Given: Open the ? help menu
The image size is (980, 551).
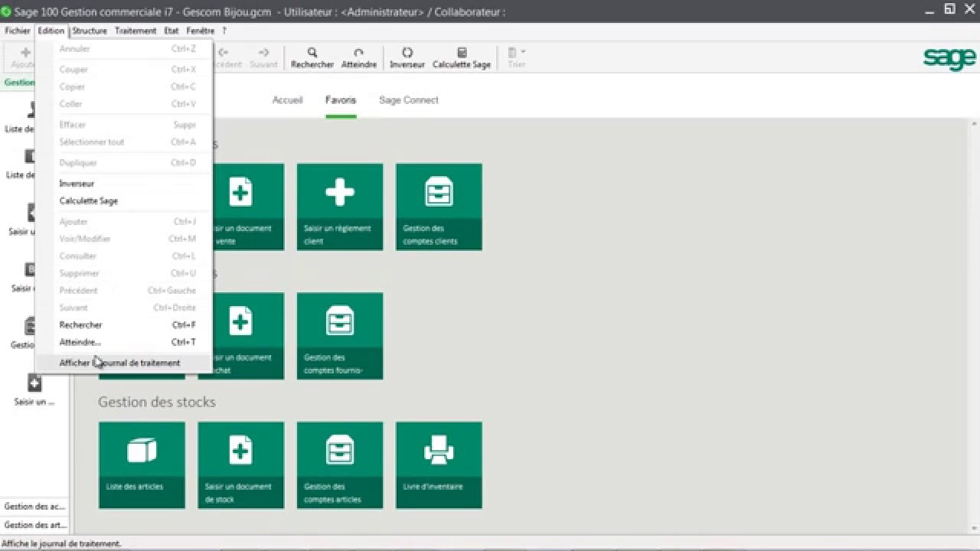Looking at the screenshot, I should 224,31.
